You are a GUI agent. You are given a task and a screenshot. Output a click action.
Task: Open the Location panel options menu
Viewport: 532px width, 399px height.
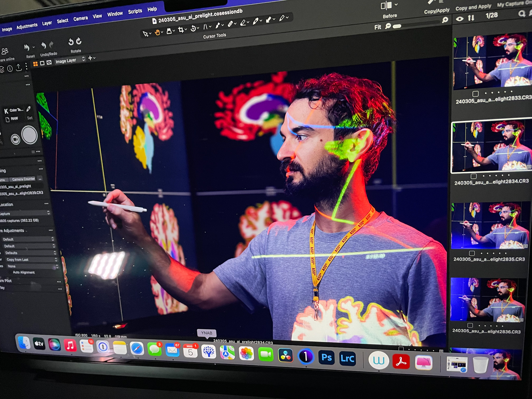pyautogui.click(x=46, y=204)
